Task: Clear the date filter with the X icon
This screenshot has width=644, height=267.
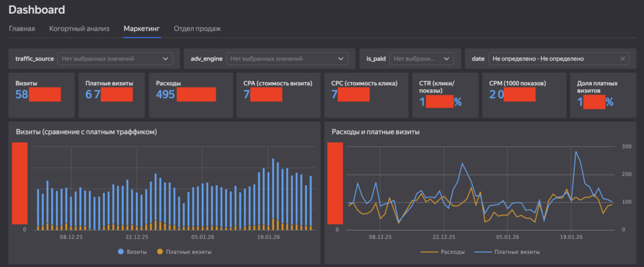Action: point(623,58)
